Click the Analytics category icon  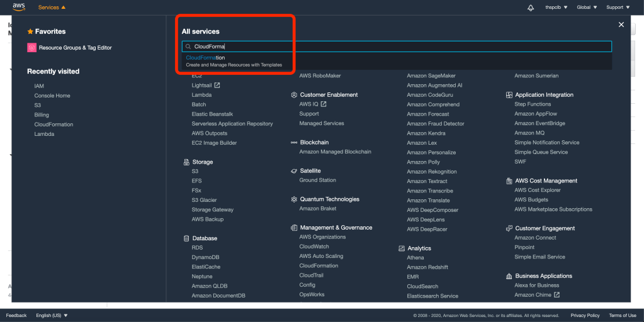pyautogui.click(x=402, y=248)
